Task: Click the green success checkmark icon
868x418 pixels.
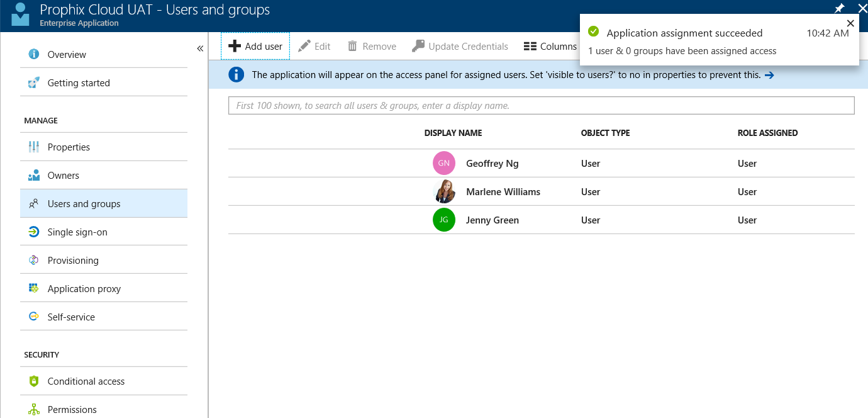Action: tap(593, 32)
